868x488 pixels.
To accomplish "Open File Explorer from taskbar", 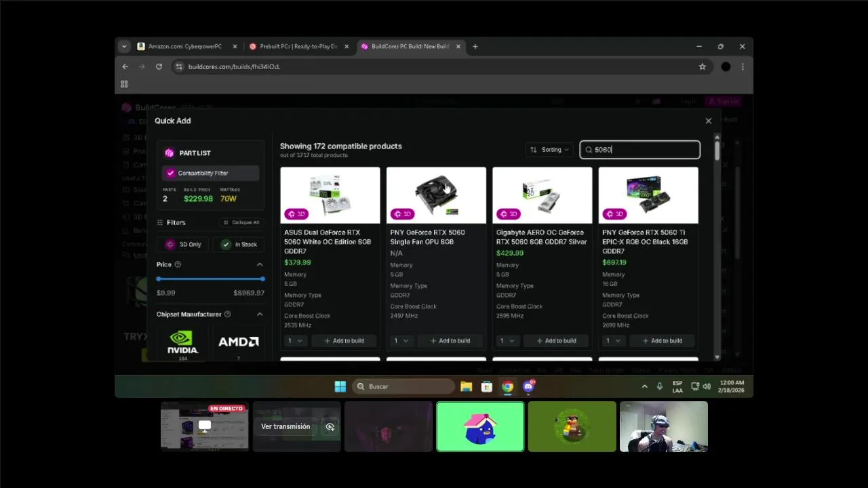I will 466,386.
